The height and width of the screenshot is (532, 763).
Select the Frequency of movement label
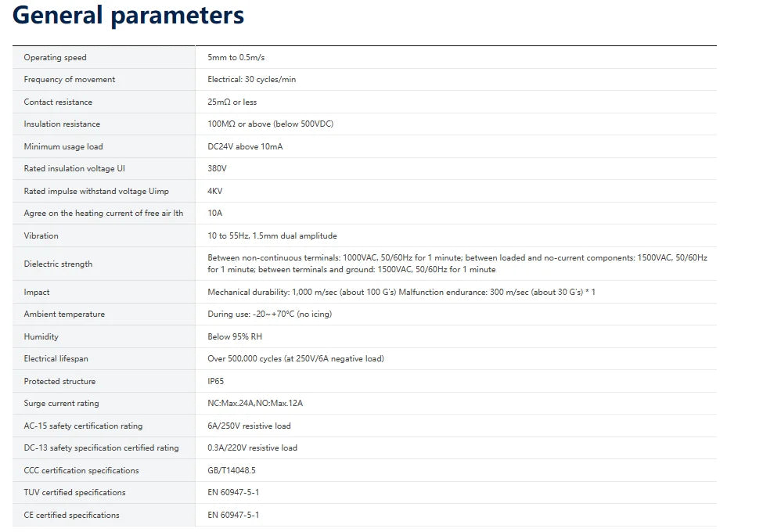click(70, 79)
